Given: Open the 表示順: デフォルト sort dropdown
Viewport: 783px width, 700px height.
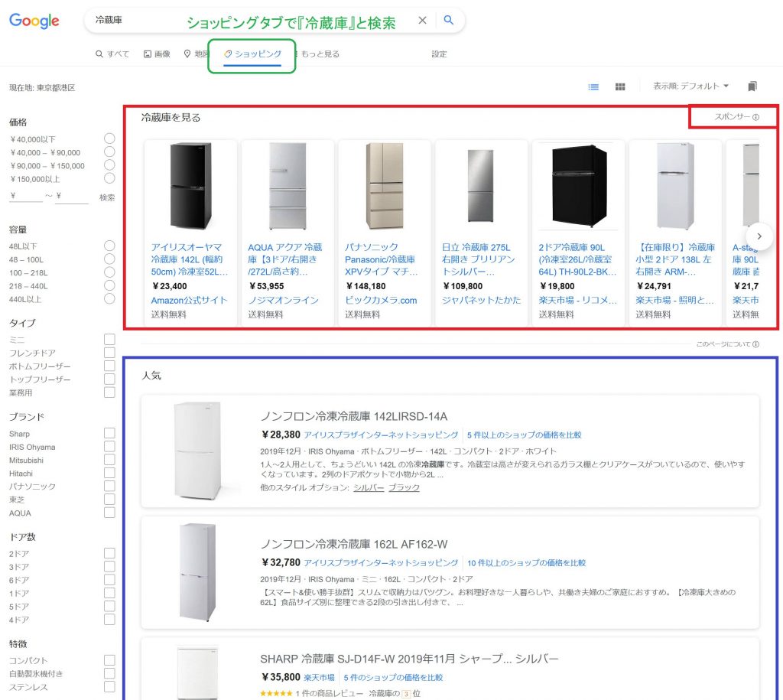Looking at the screenshot, I should pos(691,86).
